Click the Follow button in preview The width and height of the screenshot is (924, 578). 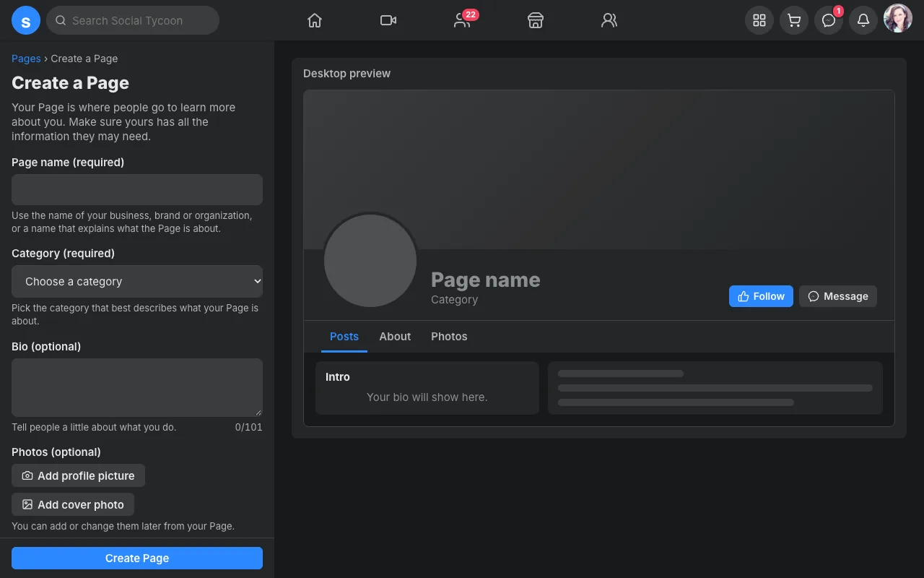tap(761, 296)
